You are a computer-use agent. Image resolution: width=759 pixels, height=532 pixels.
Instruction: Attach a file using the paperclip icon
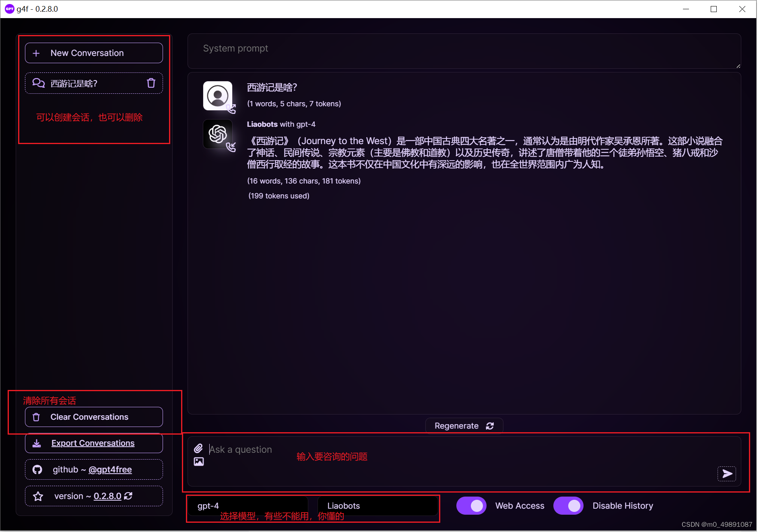click(x=198, y=448)
